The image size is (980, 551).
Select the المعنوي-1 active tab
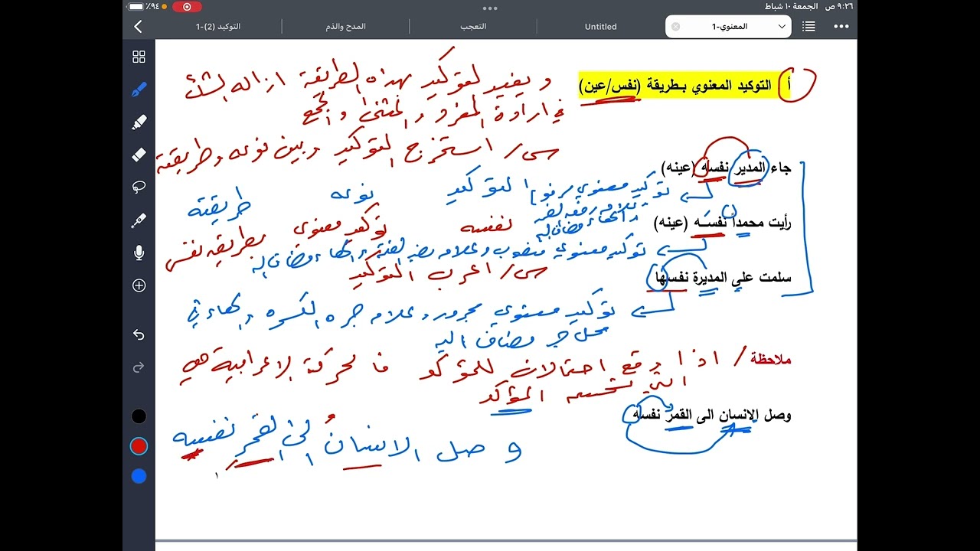click(x=729, y=26)
